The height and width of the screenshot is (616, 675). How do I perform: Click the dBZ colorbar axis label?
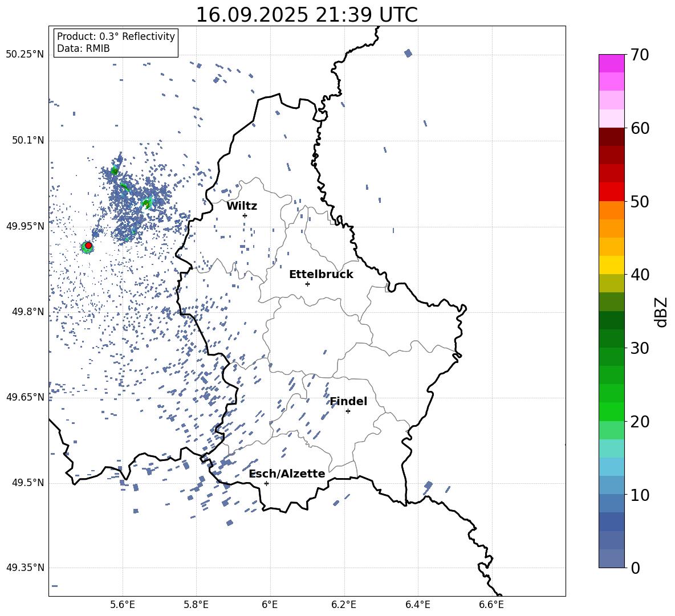pos(662,312)
